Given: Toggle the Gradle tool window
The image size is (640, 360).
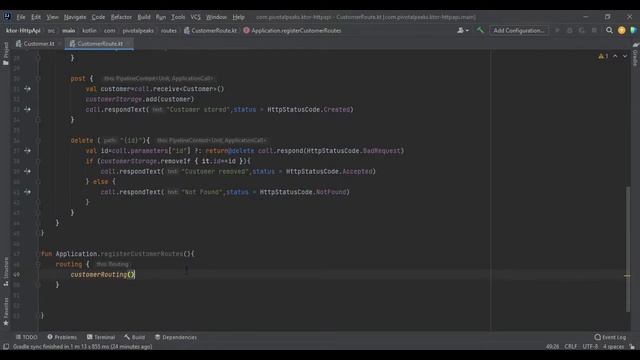Looking at the screenshot, I should coord(635,55).
